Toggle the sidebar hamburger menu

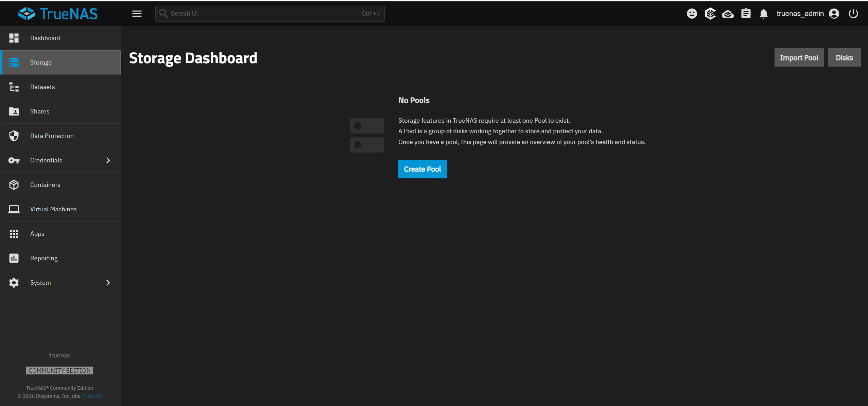137,14
